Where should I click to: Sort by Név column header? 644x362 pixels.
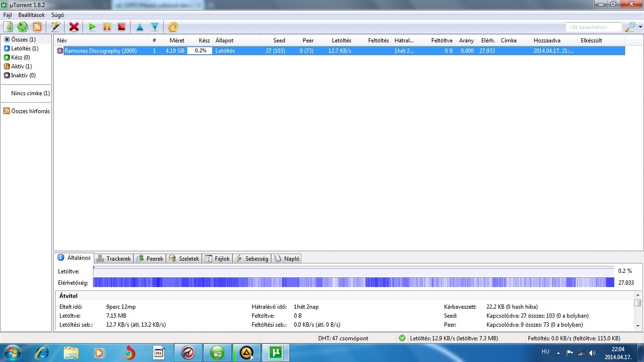click(x=101, y=40)
